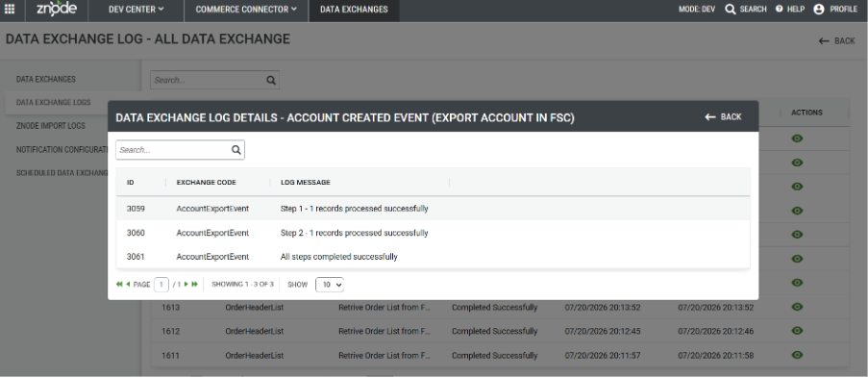Click timestamp '07/20/2026 20:12:46'
The width and height of the screenshot is (868, 378).
pyautogui.click(x=716, y=331)
